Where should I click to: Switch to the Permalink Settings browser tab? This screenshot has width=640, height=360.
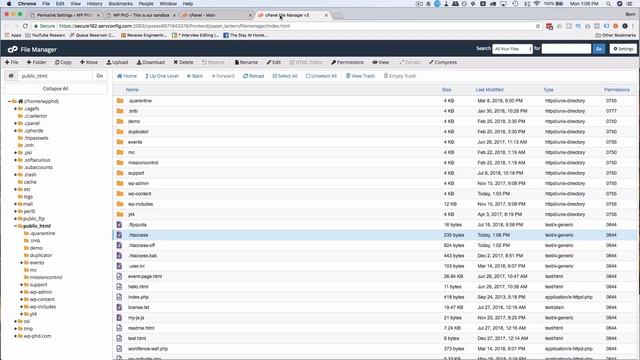(x=64, y=15)
